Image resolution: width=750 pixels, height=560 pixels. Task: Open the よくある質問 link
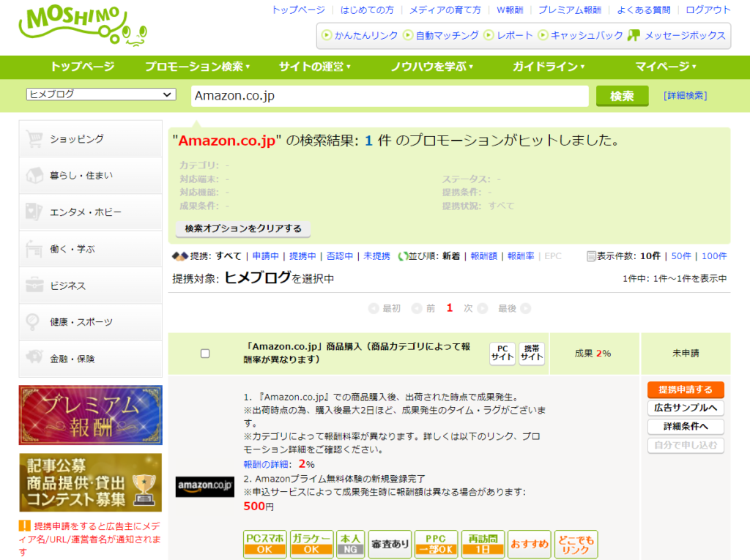click(643, 10)
